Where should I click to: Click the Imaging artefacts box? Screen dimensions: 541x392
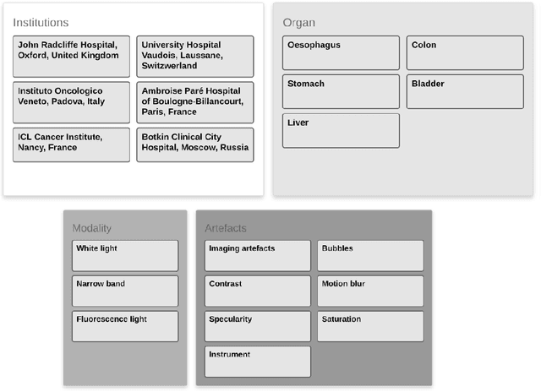258,256
